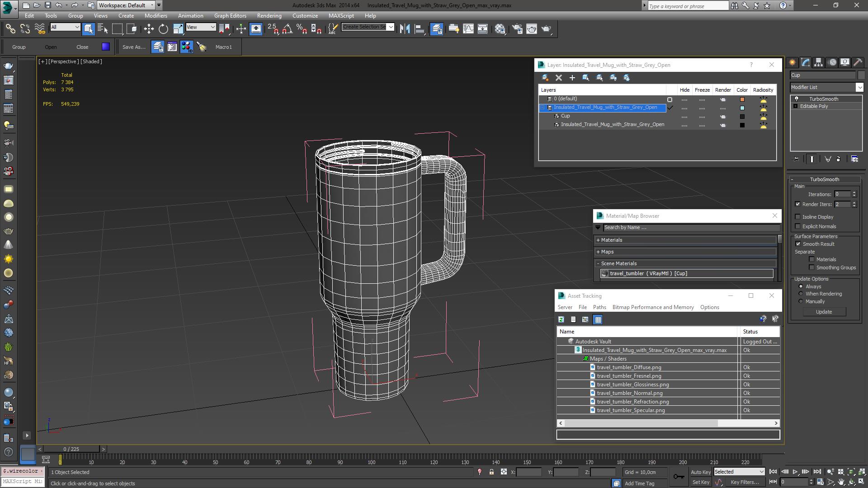Open the Workspace Default dropdown

[126, 5]
